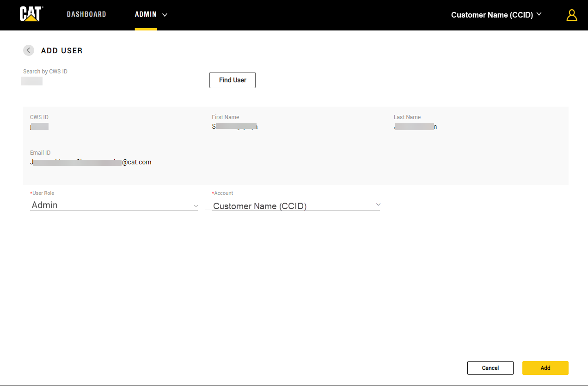588x386 pixels.
Task: Open the user profile icon
Action: pyautogui.click(x=572, y=15)
